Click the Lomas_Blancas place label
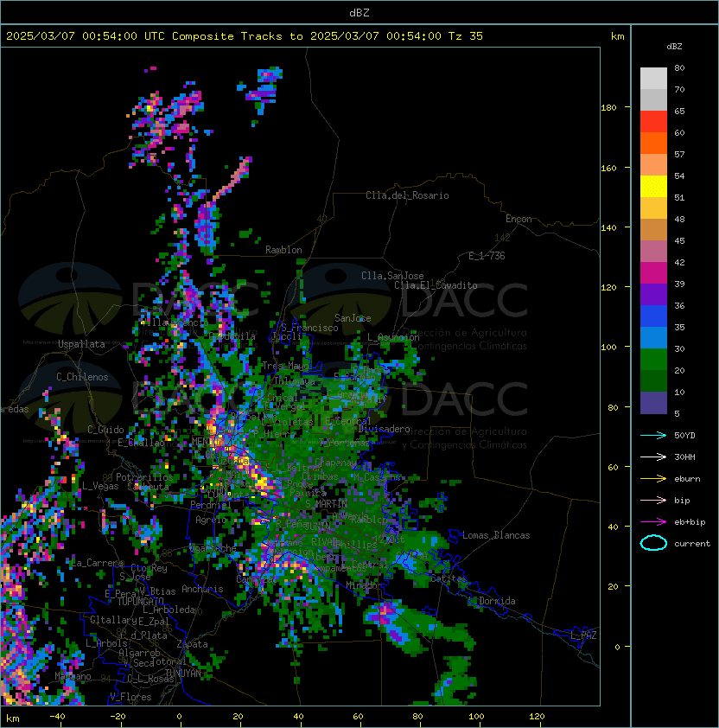The height and width of the screenshot is (728, 719). (x=496, y=535)
